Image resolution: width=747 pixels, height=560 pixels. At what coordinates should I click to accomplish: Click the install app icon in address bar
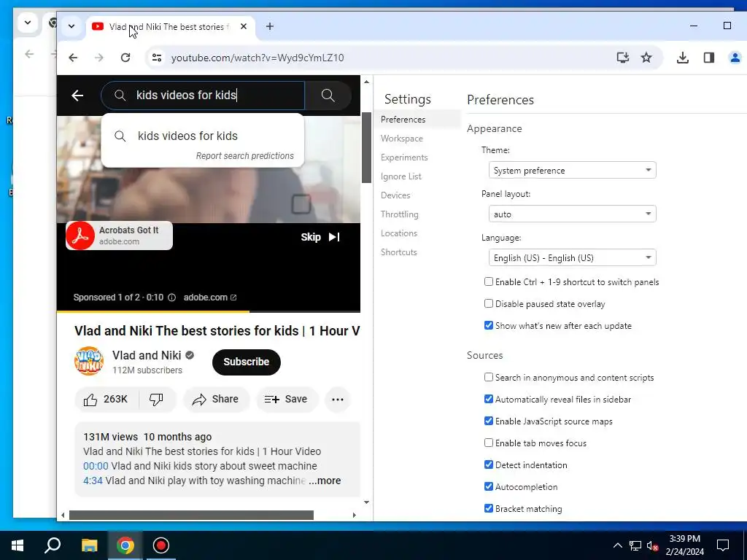(x=623, y=58)
